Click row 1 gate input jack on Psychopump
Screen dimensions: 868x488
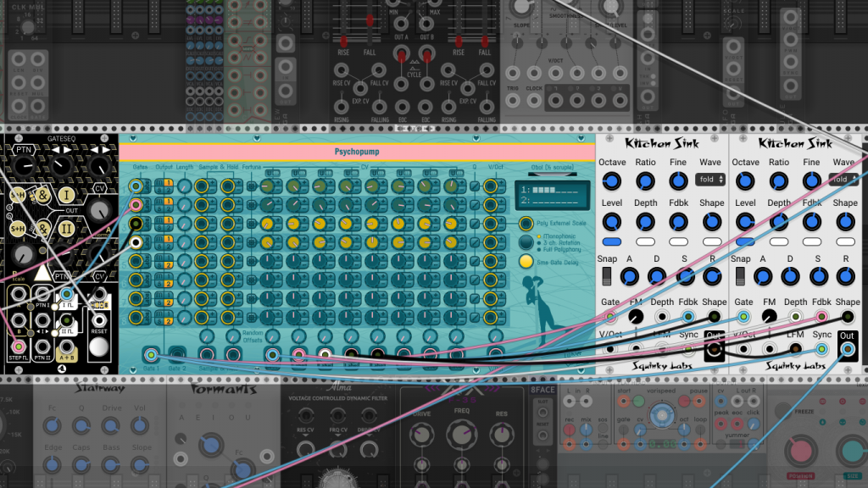coord(136,186)
